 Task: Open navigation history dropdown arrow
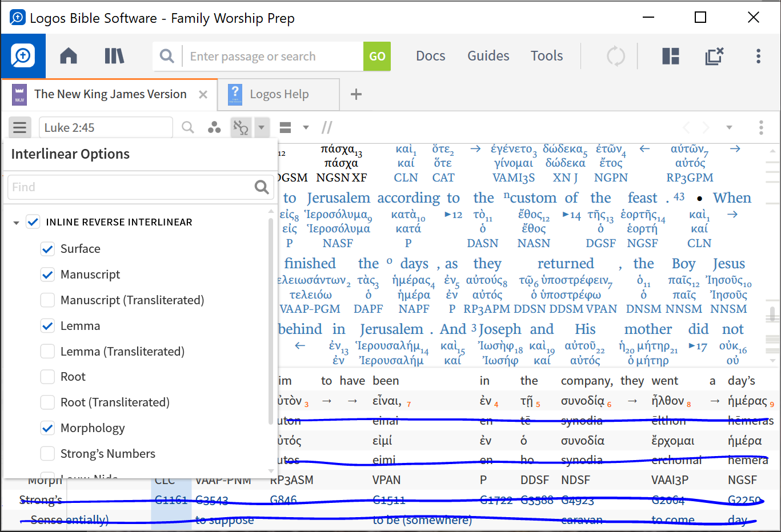[x=729, y=127]
